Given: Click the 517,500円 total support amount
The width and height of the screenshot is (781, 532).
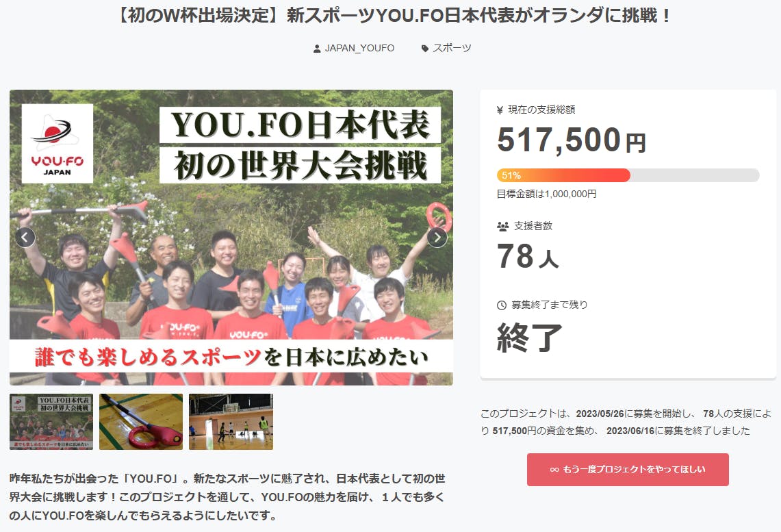Looking at the screenshot, I should (571, 140).
